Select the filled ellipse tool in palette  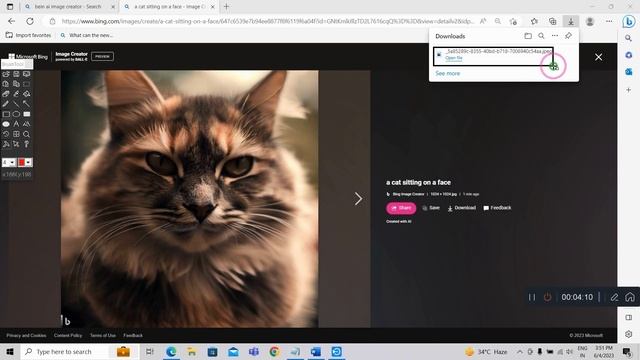click(x=6, y=124)
